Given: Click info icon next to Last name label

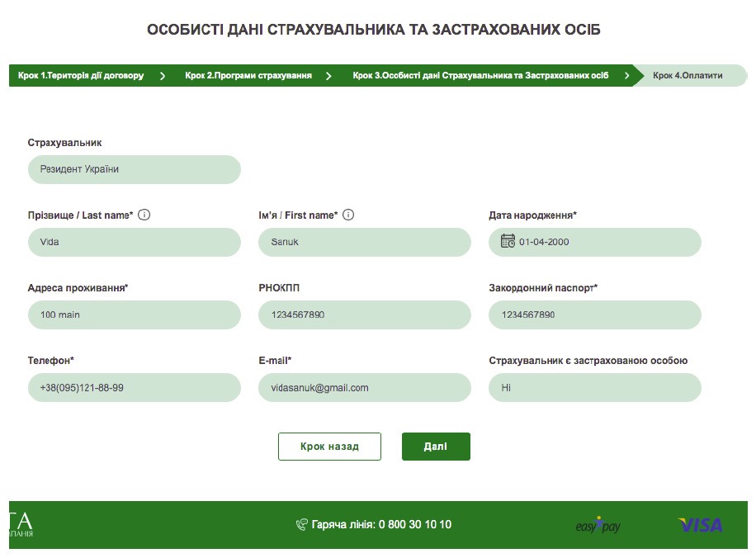Looking at the screenshot, I should click(144, 215).
